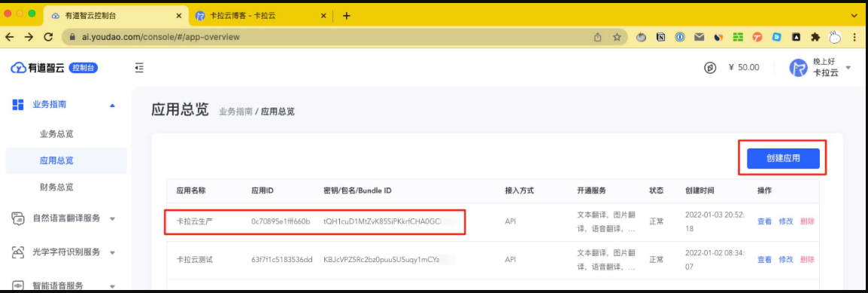
Task: Click 业务指南 in the breadcrumb
Action: (x=235, y=112)
